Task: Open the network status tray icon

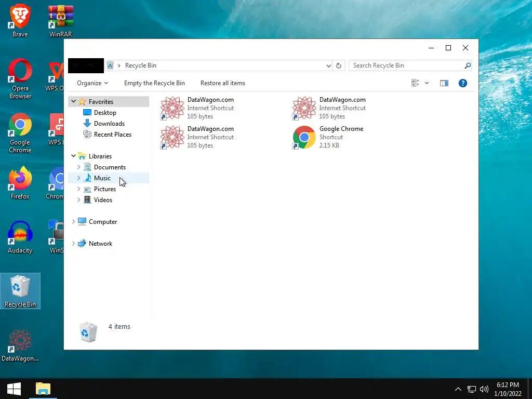Action: pos(472,389)
